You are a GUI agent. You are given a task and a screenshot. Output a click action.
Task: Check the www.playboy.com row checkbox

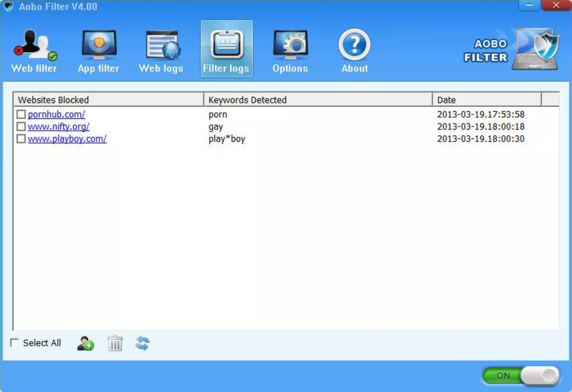point(21,139)
